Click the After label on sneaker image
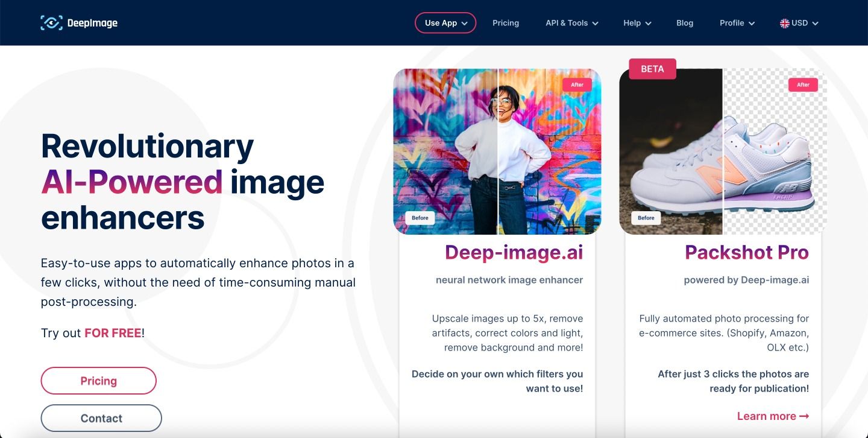 click(803, 85)
